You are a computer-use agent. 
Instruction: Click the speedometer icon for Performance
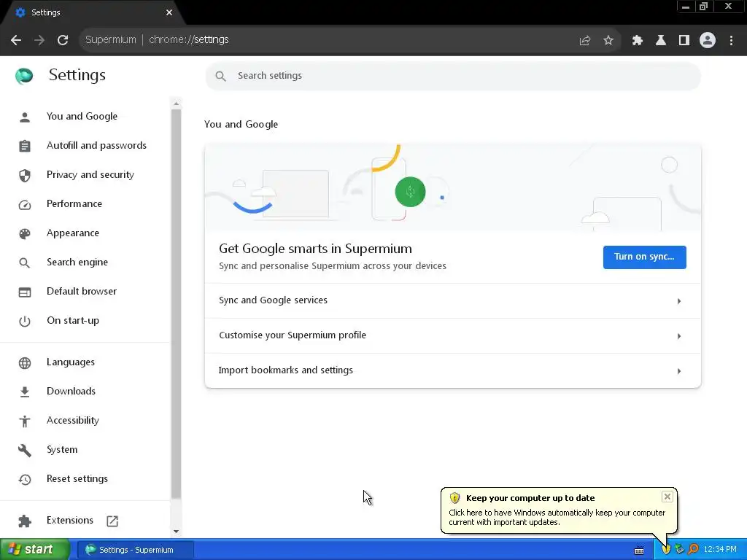tap(25, 204)
